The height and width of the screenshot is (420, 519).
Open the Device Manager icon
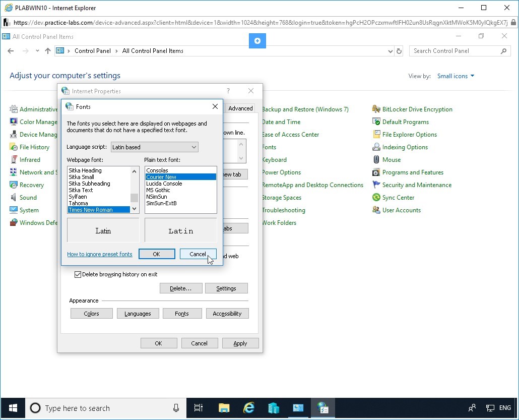(14, 134)
